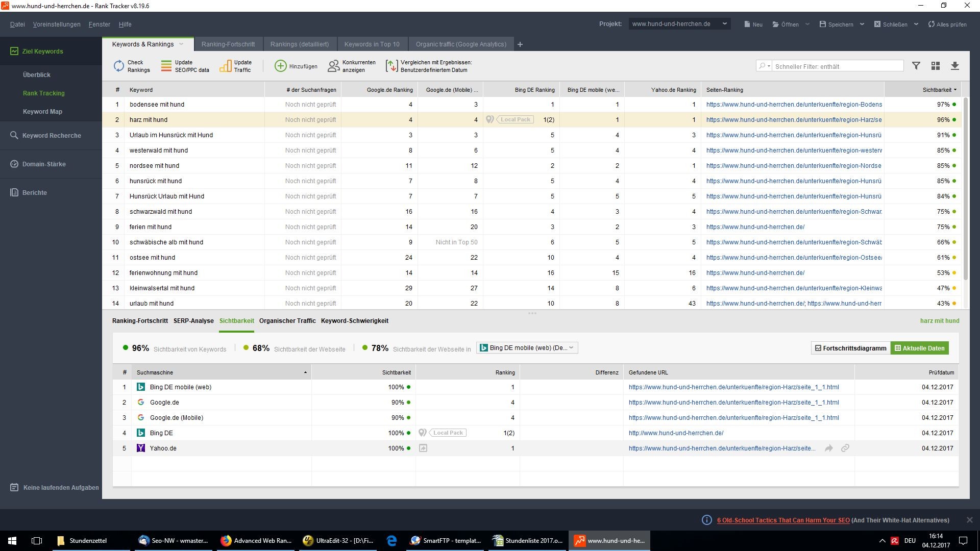Open Konkurrenten anzeigen people icon
The image size is (980, 551).
click(x=333, y=66)
